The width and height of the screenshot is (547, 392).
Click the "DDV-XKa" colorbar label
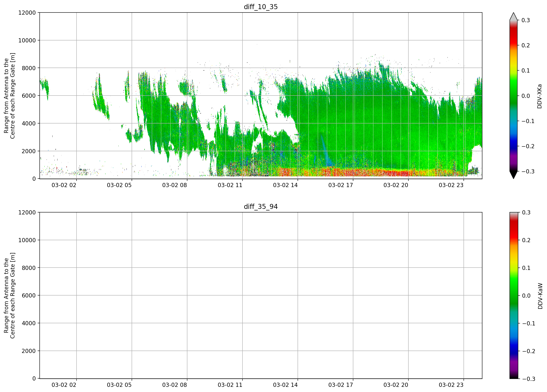539,96
